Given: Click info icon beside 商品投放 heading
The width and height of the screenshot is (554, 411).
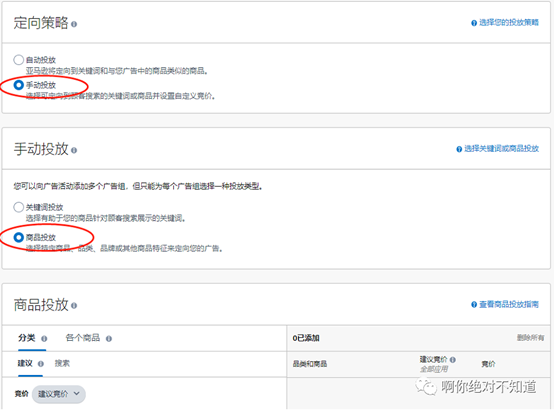Looking at the screenshot, I should click(74, 306).
